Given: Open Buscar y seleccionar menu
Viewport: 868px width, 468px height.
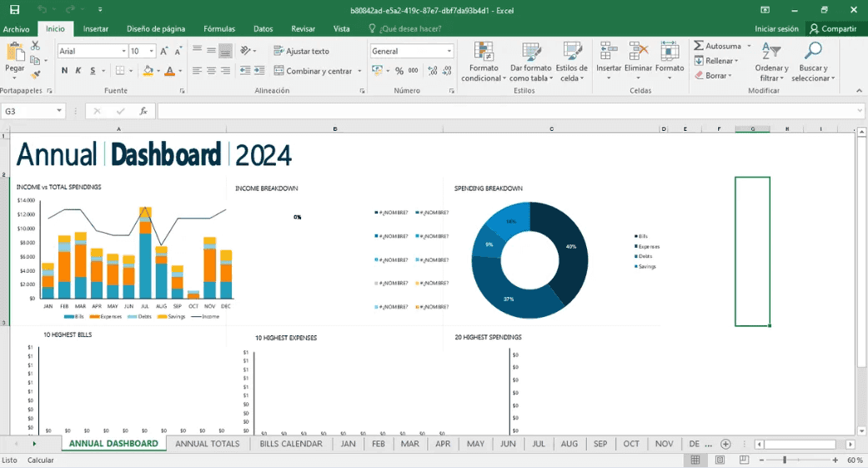Looking at the screenshot, I should (x=813, y=62).
